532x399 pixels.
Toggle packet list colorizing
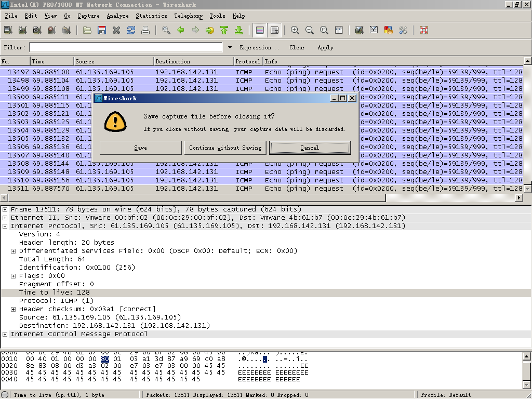click(x=260, y=30)
